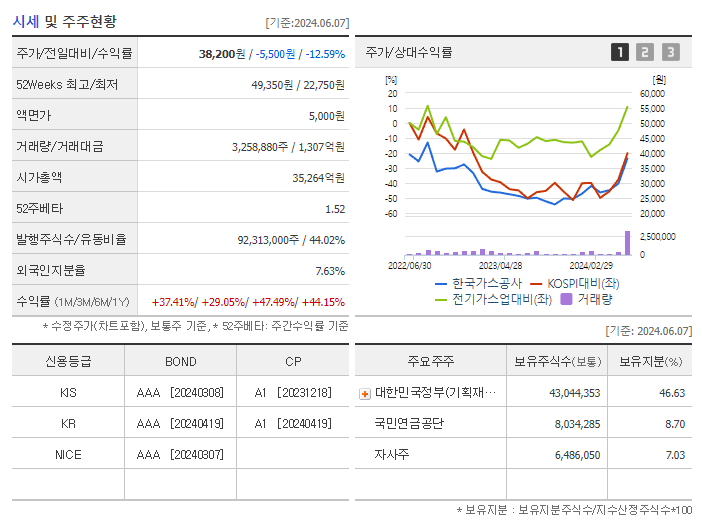702x525 pixels.
Task: Select the 1M return +37.41%
Action: point(173,302)
